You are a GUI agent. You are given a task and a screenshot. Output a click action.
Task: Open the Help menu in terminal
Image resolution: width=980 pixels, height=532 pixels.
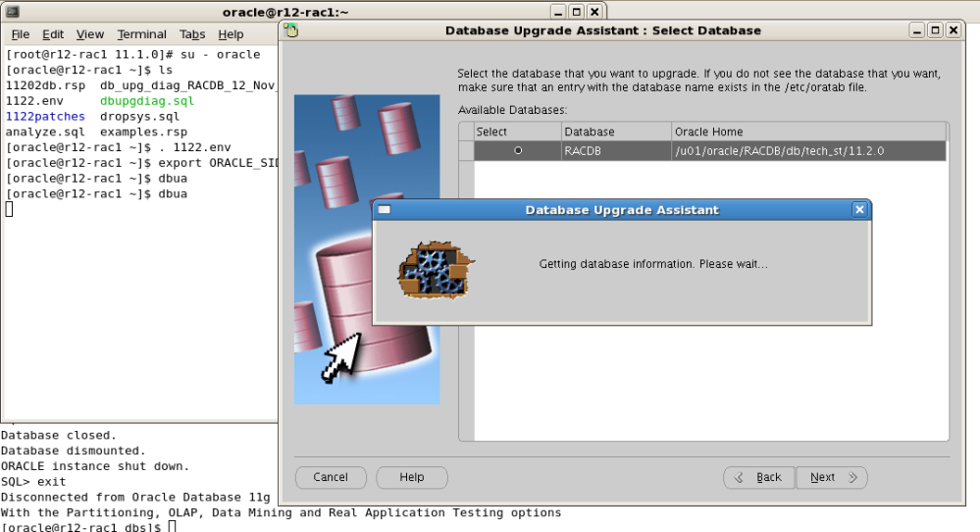tap(231, 34)
